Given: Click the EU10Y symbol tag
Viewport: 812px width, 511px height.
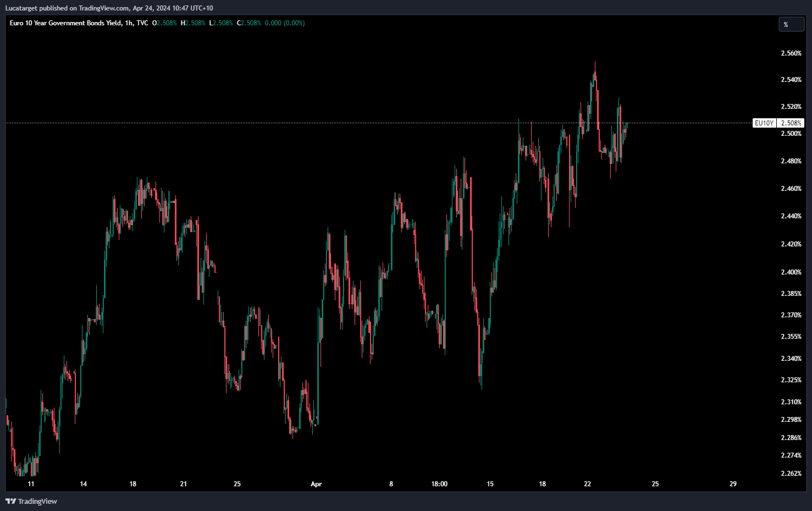Looking at the screenshot, I should (764, 123).
